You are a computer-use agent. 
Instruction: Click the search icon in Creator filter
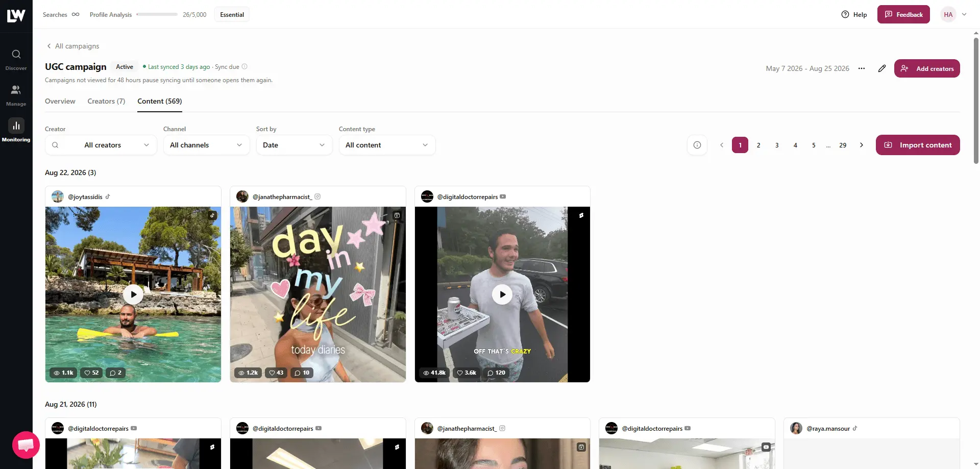pos(55,145)
